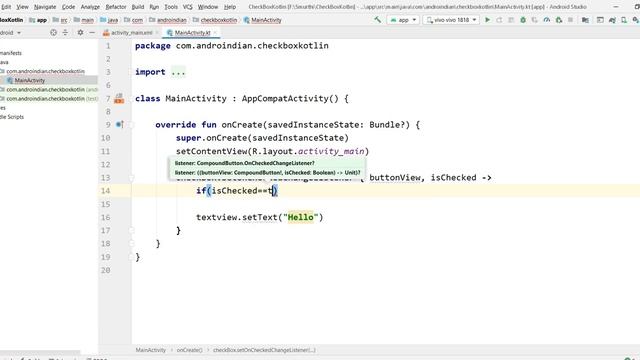Click activity_main reference on line 11
640x360 pixels.
[x=331, y=151]
